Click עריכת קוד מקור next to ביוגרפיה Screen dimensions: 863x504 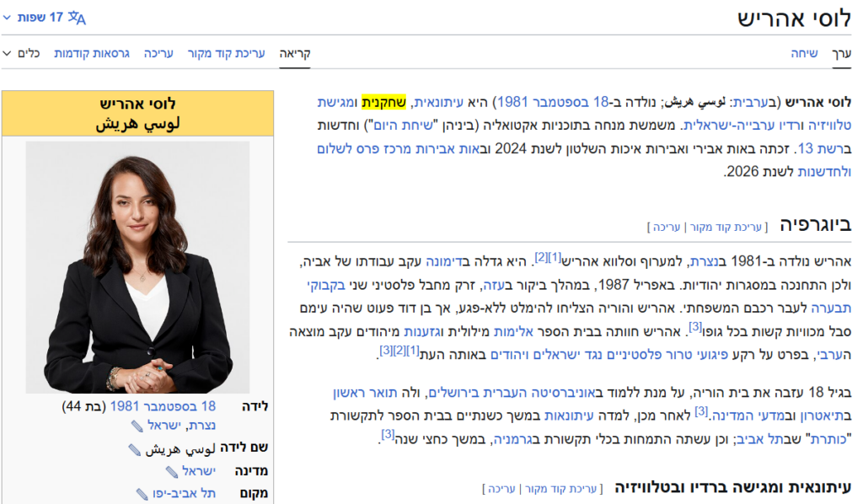[x=726, y=227]
